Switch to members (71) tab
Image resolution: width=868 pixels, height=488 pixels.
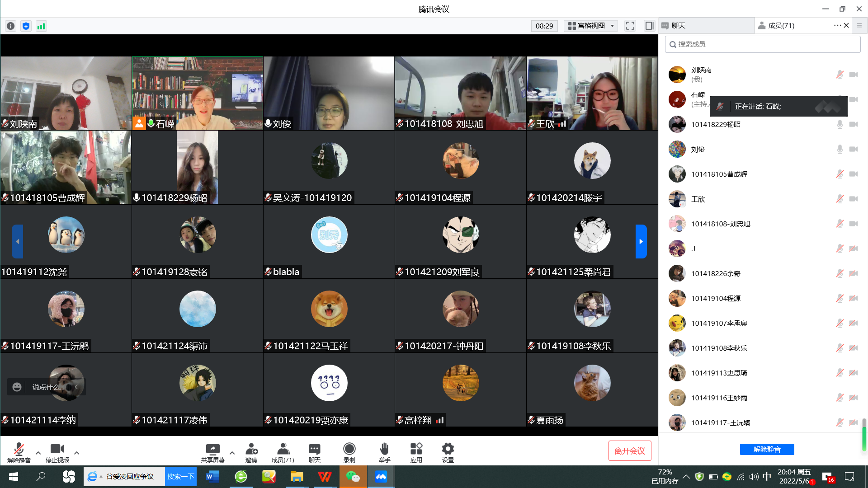click(781, 26)
